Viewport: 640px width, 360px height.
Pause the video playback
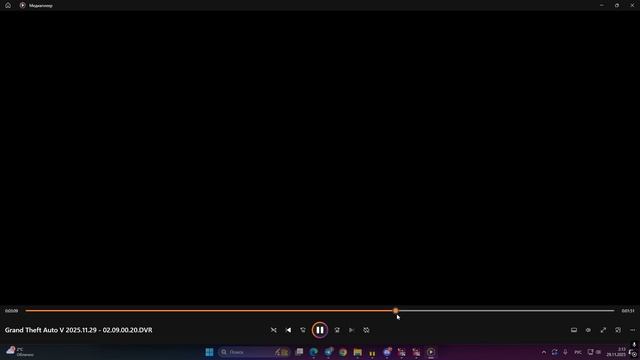click(320, 330)
